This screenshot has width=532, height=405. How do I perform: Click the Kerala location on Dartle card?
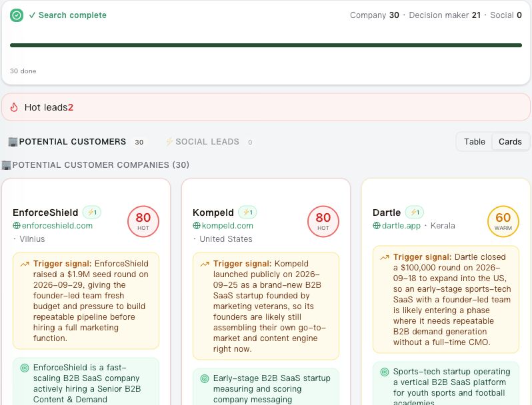coord(443,226)
